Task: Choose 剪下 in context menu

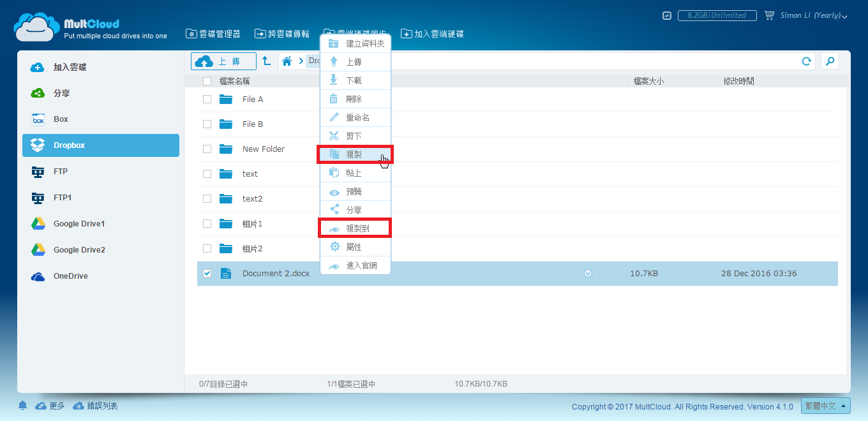Action: [x=355, y=136]
